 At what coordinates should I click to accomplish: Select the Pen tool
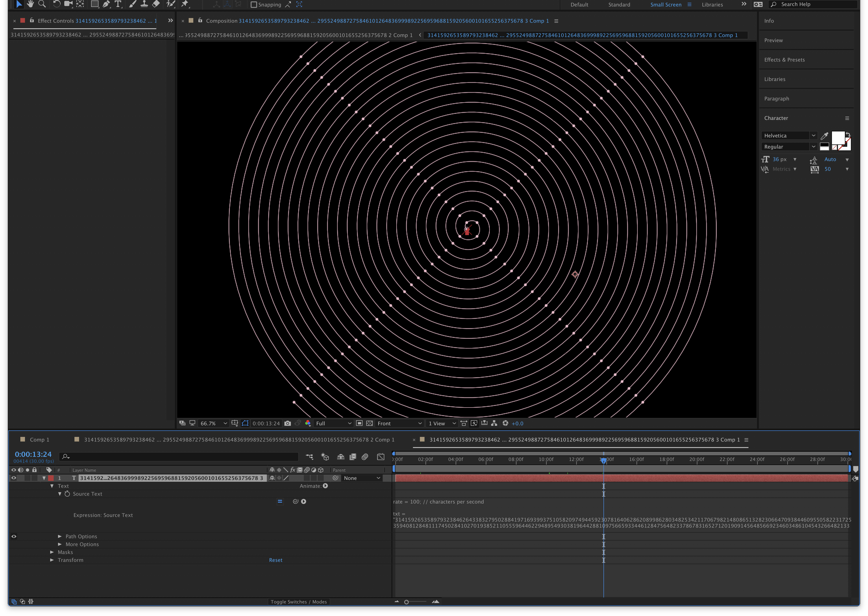point(106,4)
